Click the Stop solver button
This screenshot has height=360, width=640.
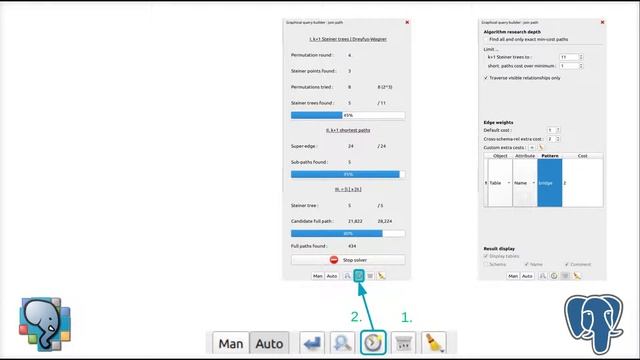pyautogui.click(x=348, y=260)
